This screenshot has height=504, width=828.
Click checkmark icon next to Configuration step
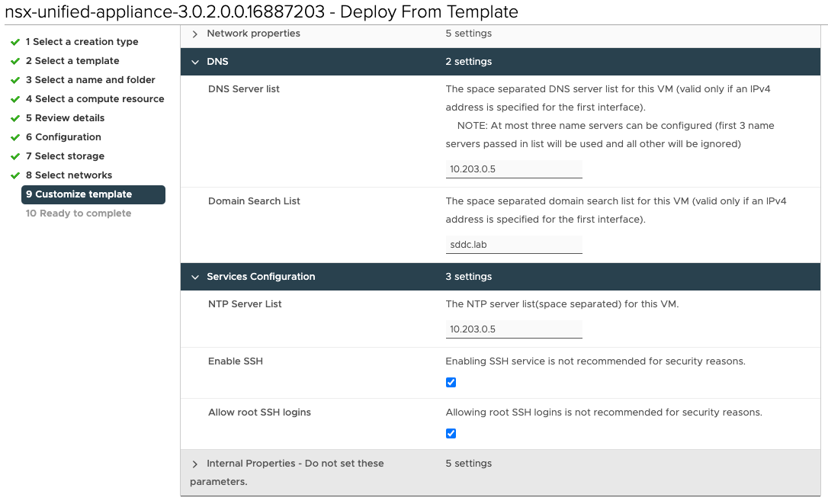(x=15, y=137)
